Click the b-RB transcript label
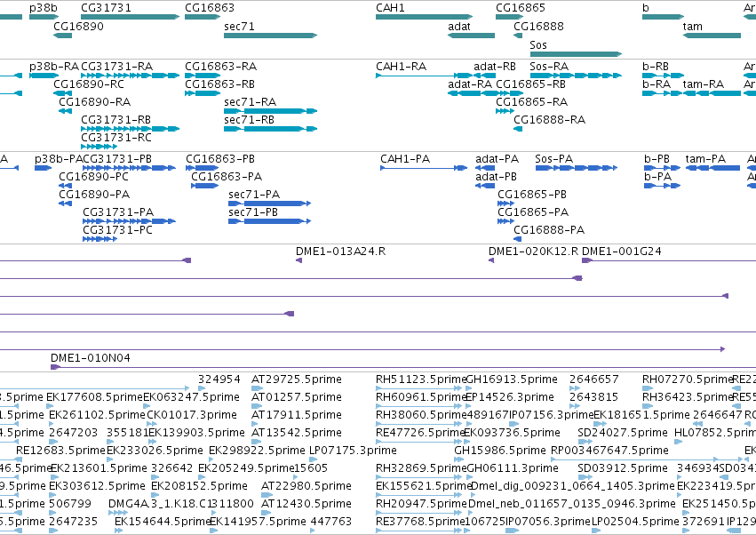 point(656,66)
